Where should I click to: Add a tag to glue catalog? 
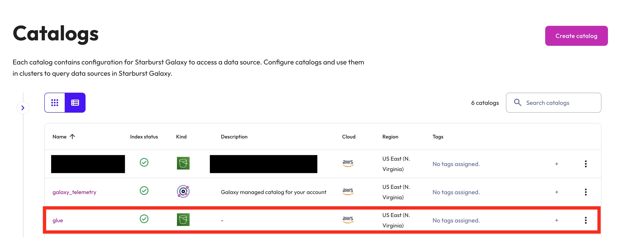[x=556, y=220]
